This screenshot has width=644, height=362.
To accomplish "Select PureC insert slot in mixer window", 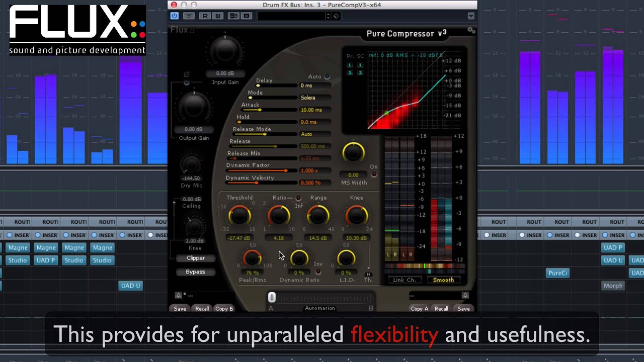I will [557, 273].
